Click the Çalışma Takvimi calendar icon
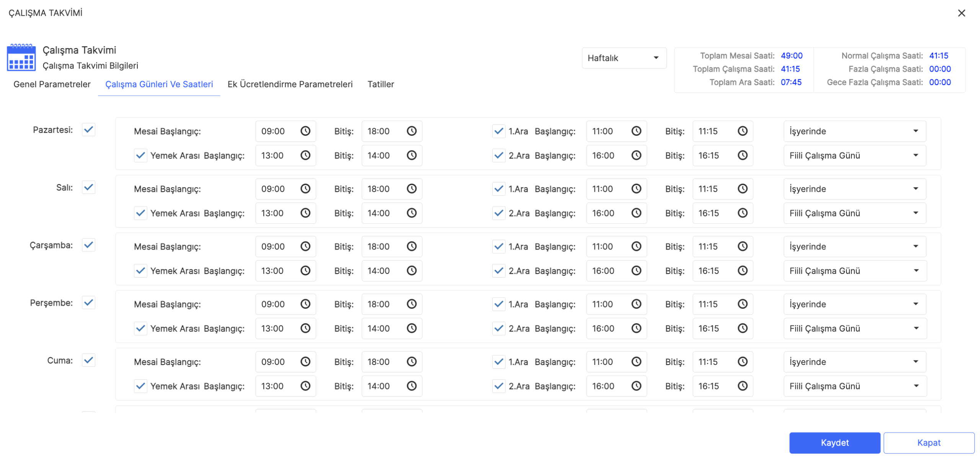Image resolution: width=980 pixels, height=459 pixels. 21,58
